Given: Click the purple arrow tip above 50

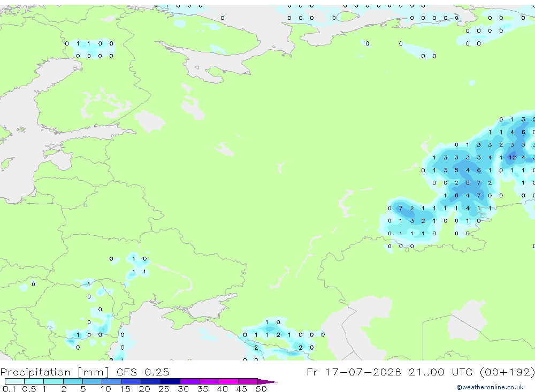Looking at the screenshot, I should [x=267, y=382].
